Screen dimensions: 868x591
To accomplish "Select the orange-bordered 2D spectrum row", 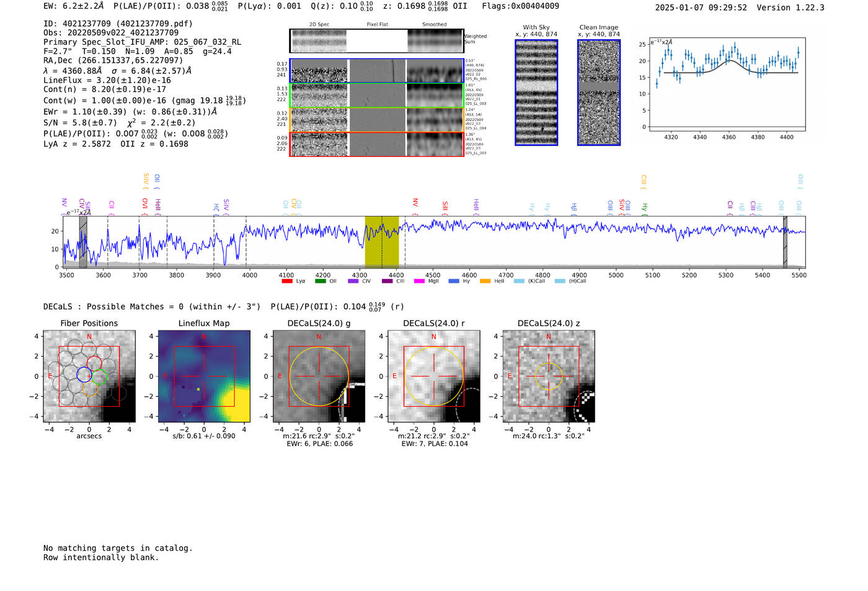I will click(x=377, y=119).
